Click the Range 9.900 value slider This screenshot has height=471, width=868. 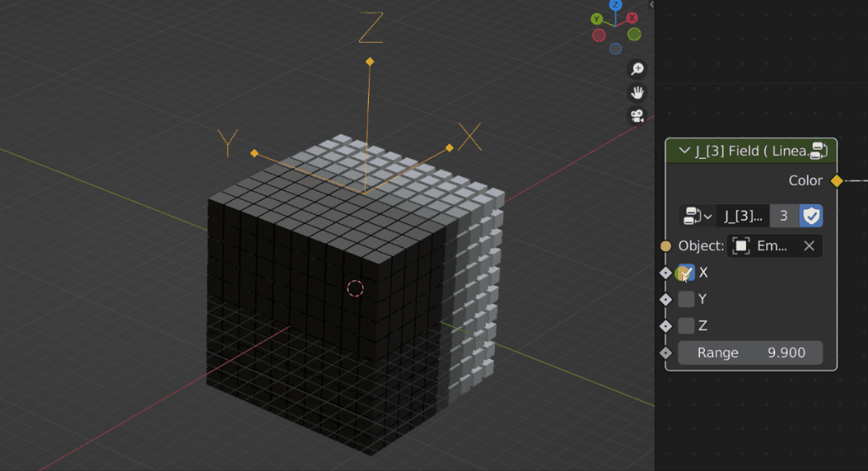point(750,353)
